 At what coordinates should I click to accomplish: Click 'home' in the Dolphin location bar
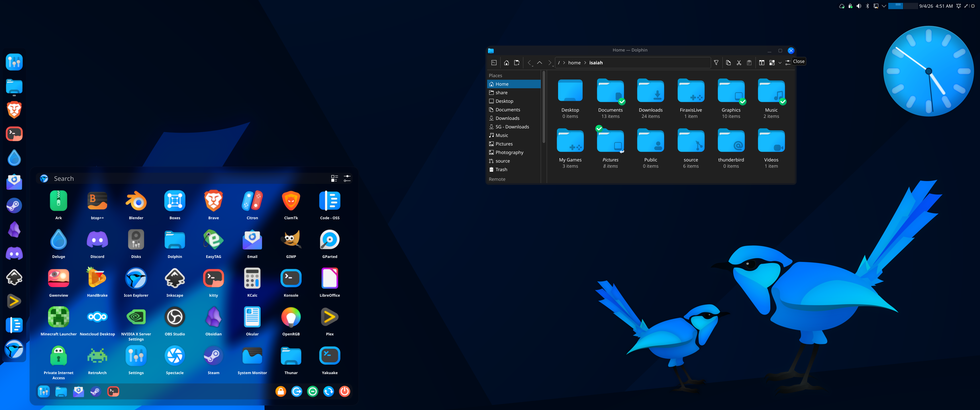click(574, 63)
